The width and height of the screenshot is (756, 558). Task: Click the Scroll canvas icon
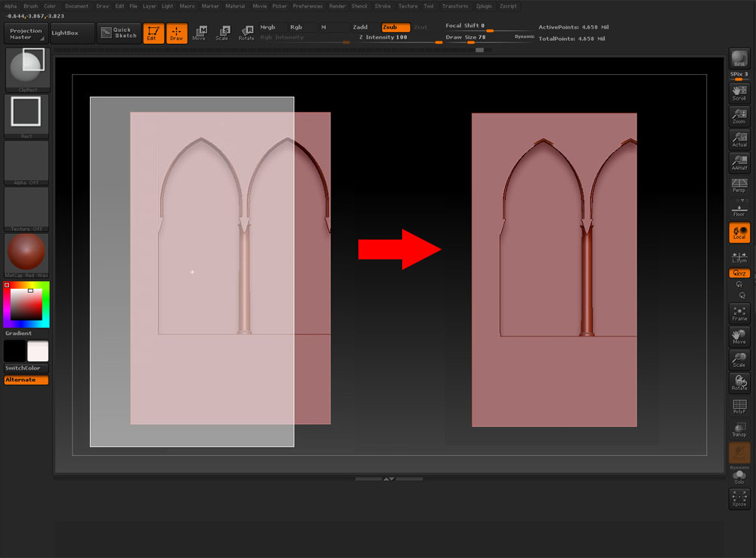coord(739,93)
